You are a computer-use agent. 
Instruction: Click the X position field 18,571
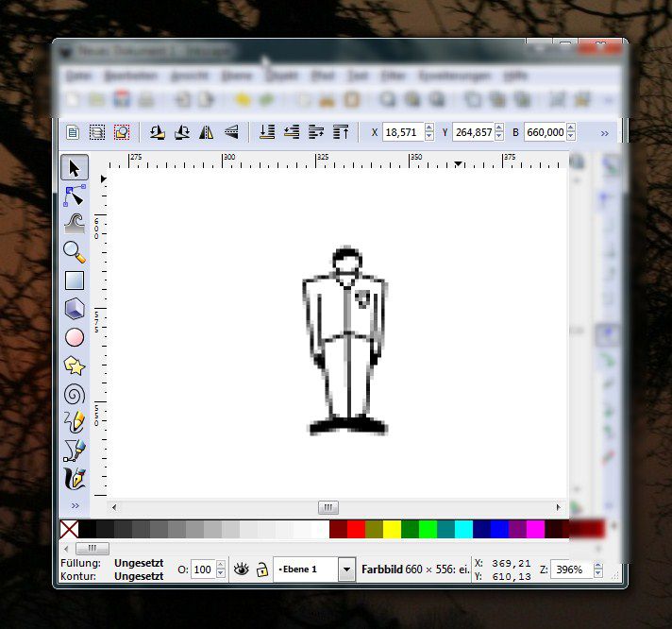click(403, 132)
